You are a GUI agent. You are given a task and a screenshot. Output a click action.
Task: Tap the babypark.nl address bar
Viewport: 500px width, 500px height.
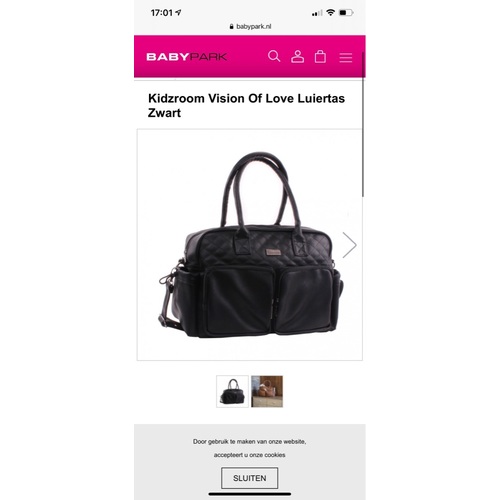click(x=250, y=26)
